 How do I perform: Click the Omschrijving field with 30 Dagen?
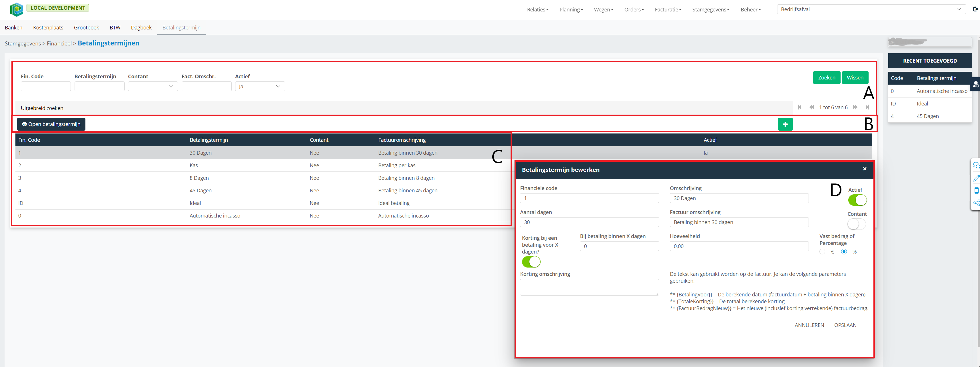point(739,198)
